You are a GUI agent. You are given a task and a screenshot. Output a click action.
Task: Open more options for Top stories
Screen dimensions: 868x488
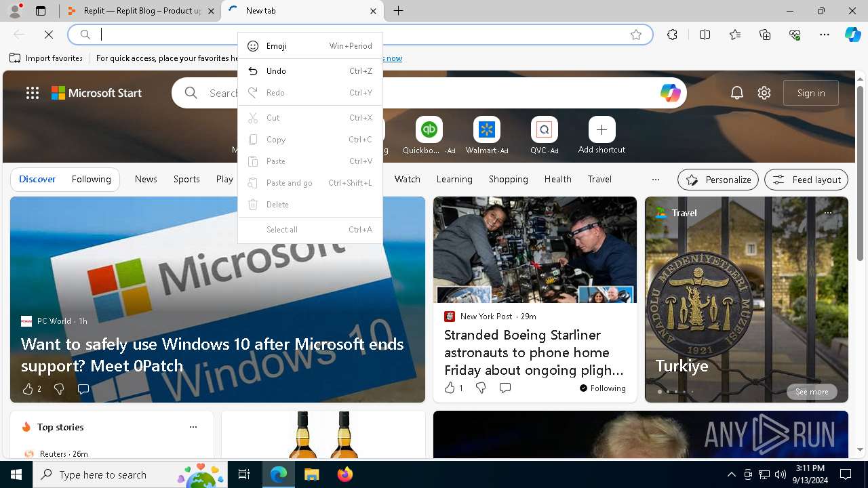point(193,427)
